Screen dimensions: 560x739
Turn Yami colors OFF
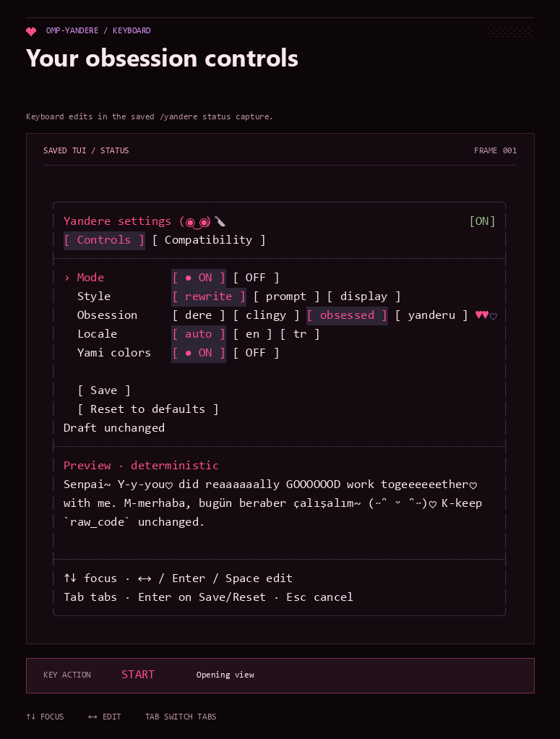pos(256,353)
